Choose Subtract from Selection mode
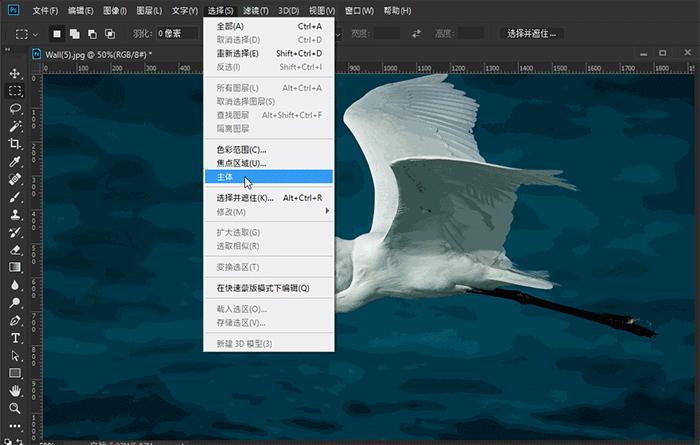This screenshot has width=700, height=445. tap(92, 33)
